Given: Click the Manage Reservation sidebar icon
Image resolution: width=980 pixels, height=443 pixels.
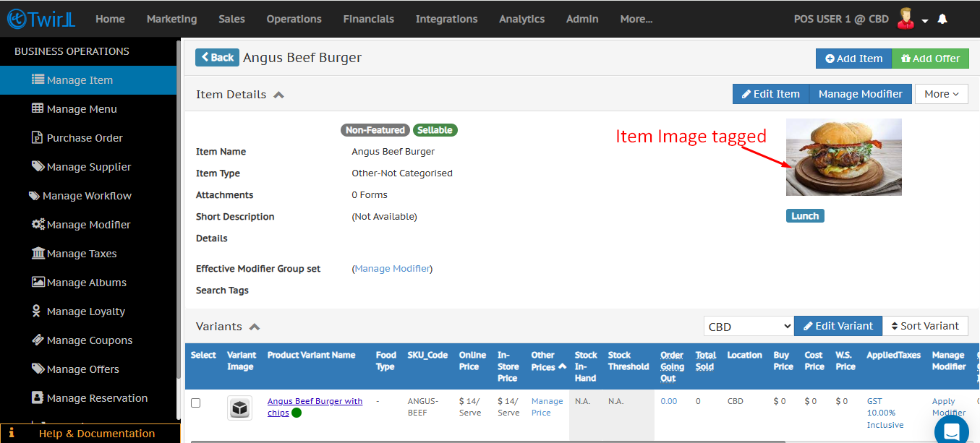Looking at the screenshot, I should pyautogui.click(x=37, y=397).
